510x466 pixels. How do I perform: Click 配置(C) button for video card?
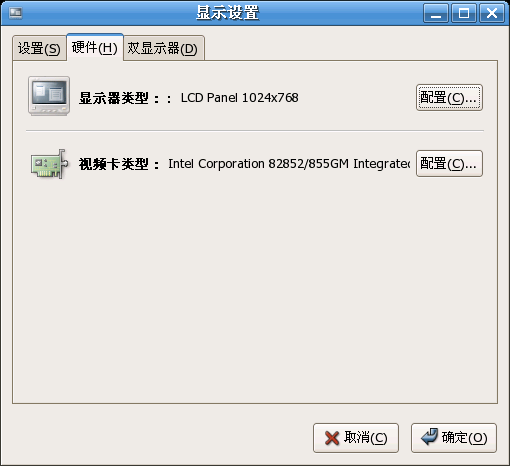coord(449,164)
